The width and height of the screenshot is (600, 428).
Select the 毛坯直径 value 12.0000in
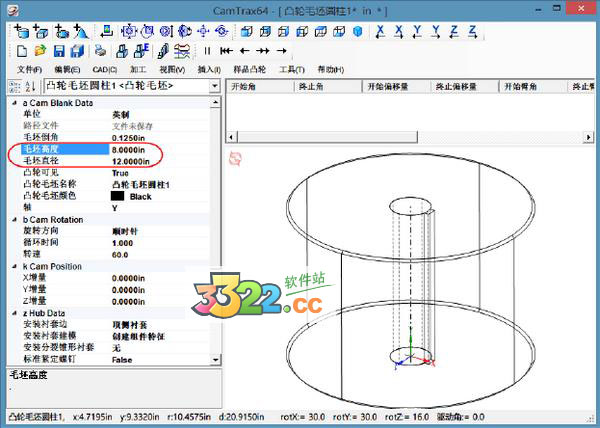[x=130, y=161]
